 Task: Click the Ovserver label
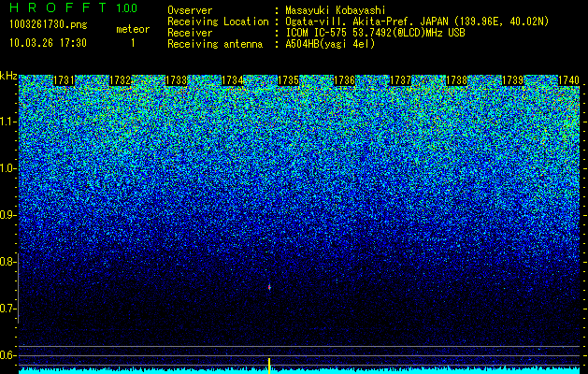(x=190, y=10)
